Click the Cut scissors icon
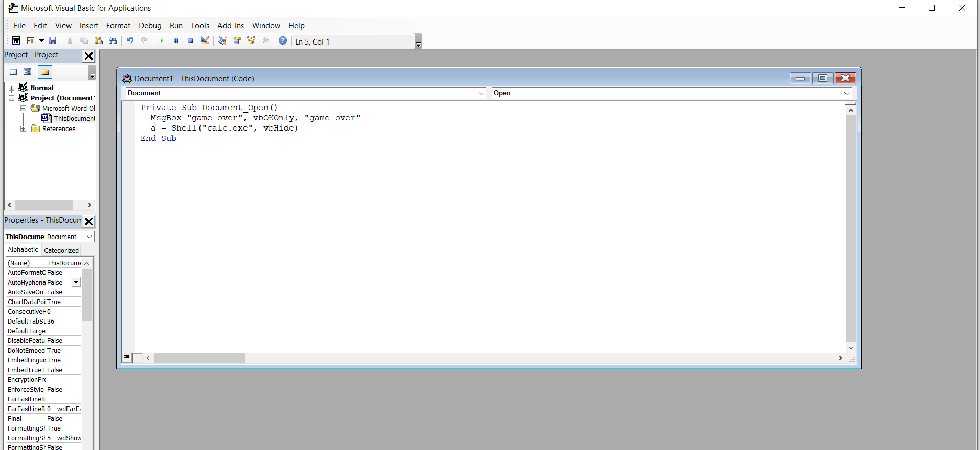Image resolution: width=980 pixels, height=450 pixels. coord(70,41)
